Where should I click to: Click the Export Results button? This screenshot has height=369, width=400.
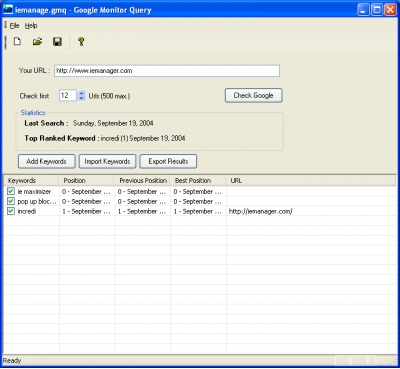pyautogui.click(x=168, y=161)
